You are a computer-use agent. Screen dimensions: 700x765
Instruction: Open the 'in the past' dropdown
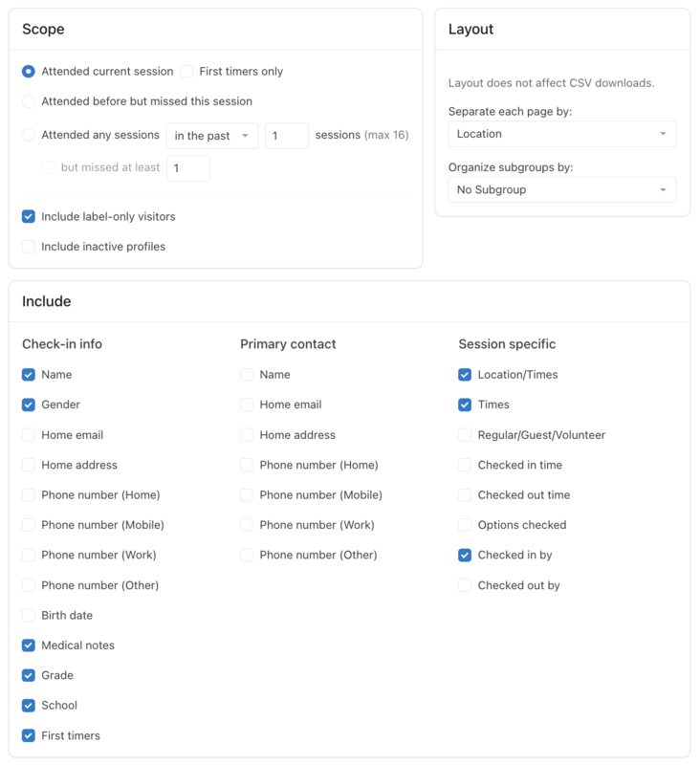tap(212, 136)
